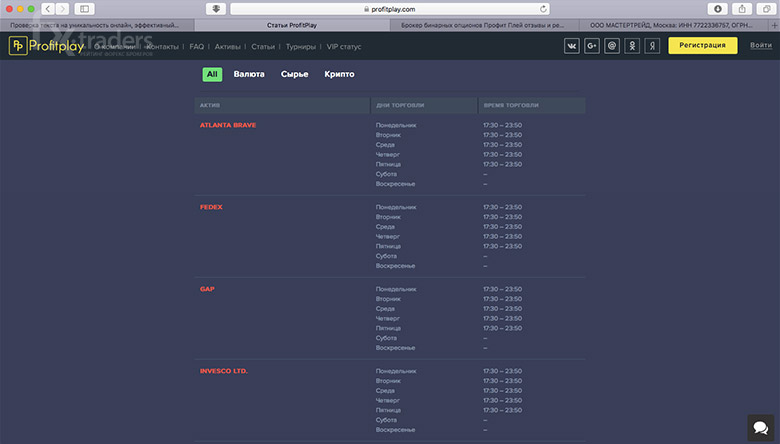Click the Profitplay logo
This screenshot has width=780, height=444.
46,46
